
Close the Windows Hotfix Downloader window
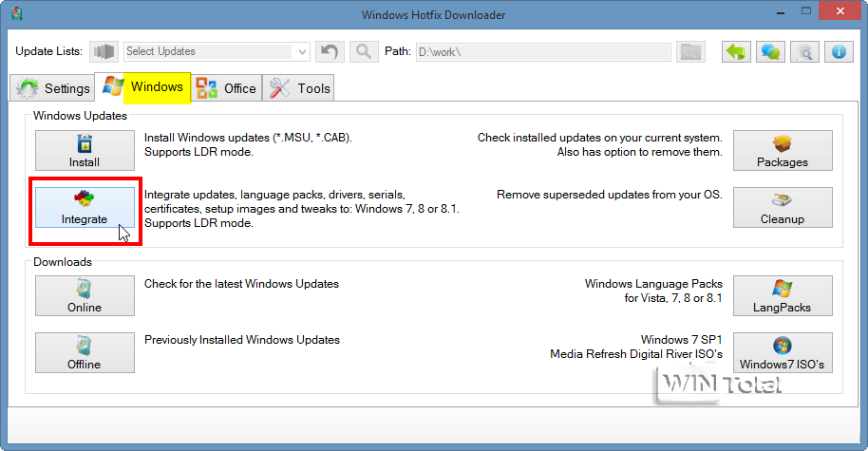pyautogui.click(x=840, y=11)
